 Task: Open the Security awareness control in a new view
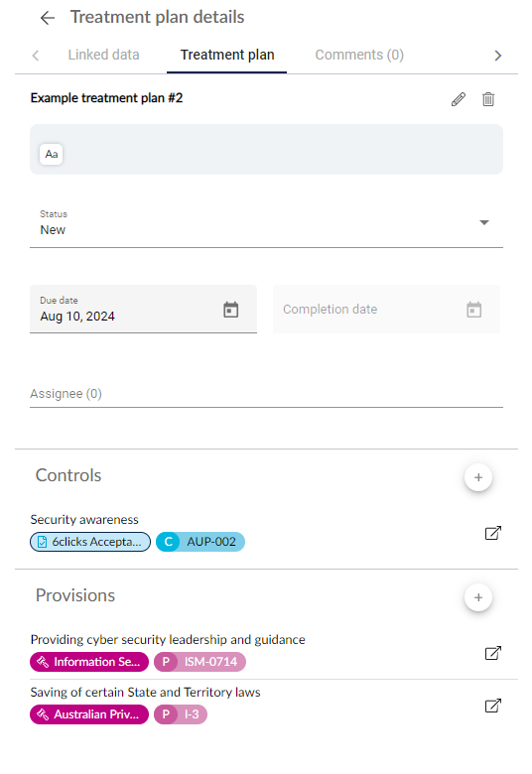click(x=493, y=533)
